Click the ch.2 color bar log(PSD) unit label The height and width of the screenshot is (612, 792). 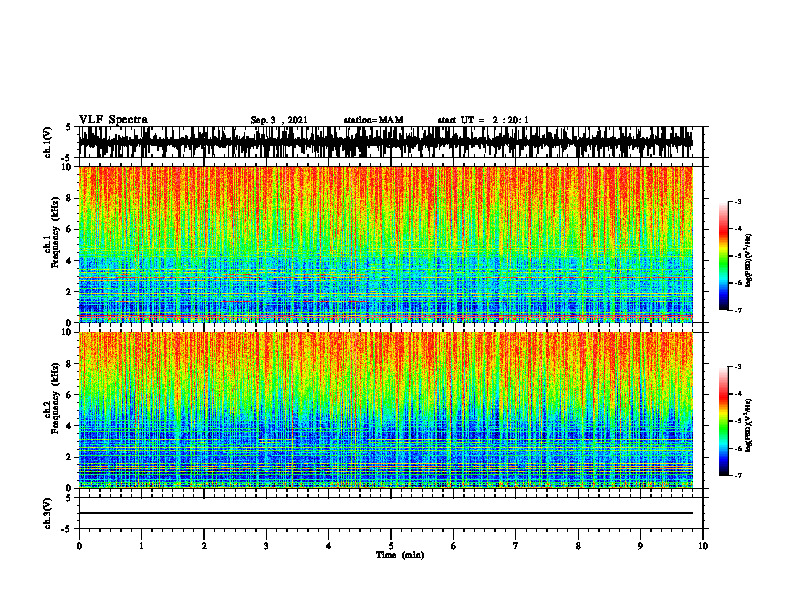tap(749, 425)
